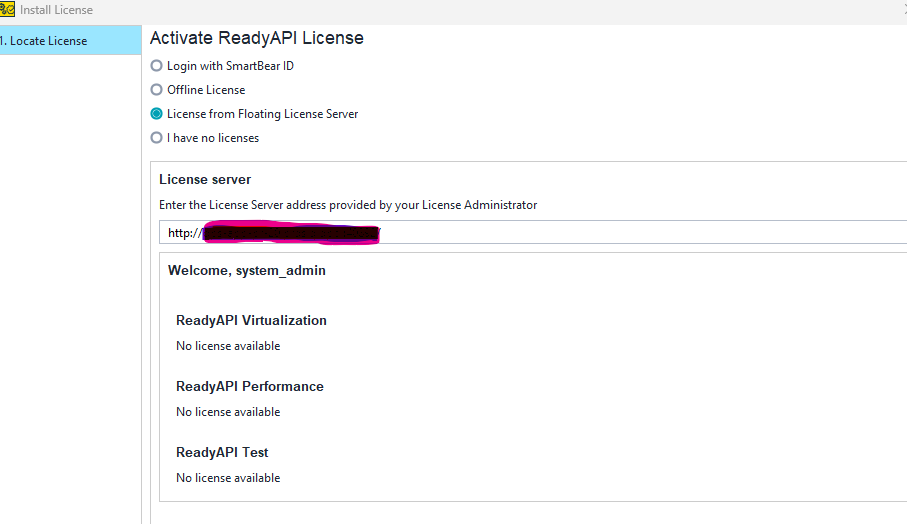Screen dimensions: 907x524
Task: Click the Welcome, system_admin greeting
Action: click(x=246, y=270)
